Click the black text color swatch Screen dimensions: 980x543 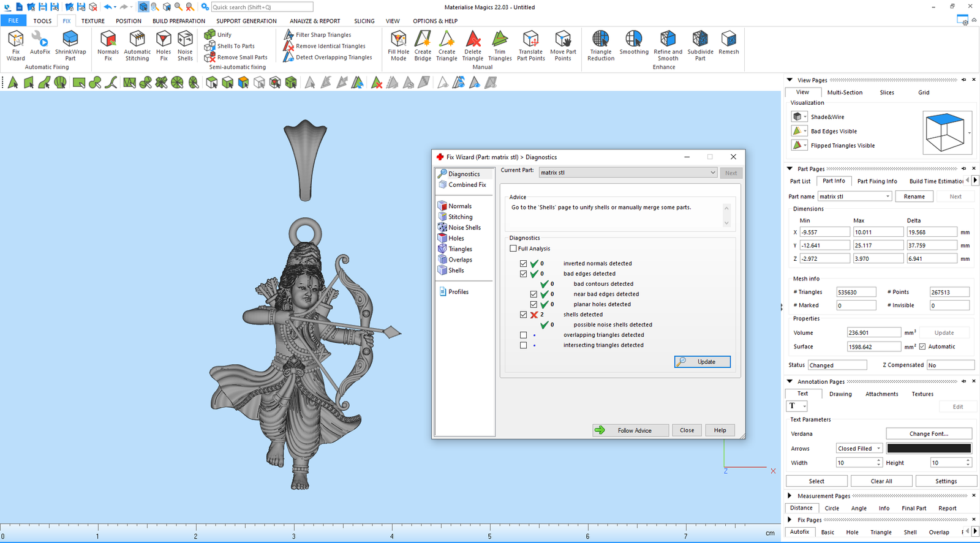[x=929, y=449]
